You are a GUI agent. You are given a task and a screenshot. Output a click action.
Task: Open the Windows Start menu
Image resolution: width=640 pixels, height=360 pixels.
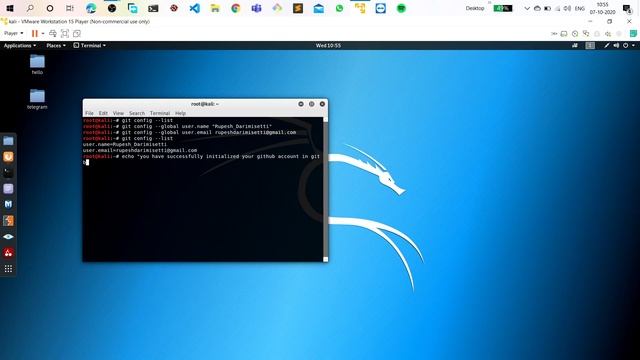pos(10,8)
